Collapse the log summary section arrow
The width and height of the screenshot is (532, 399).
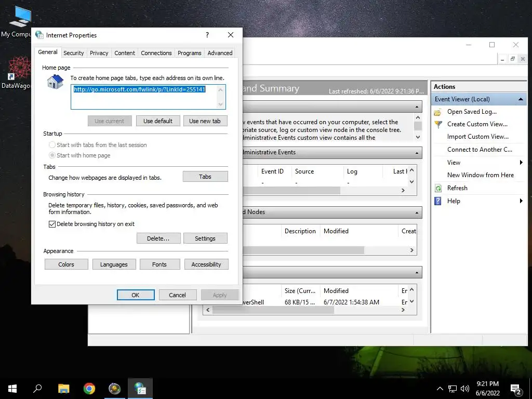417,272
